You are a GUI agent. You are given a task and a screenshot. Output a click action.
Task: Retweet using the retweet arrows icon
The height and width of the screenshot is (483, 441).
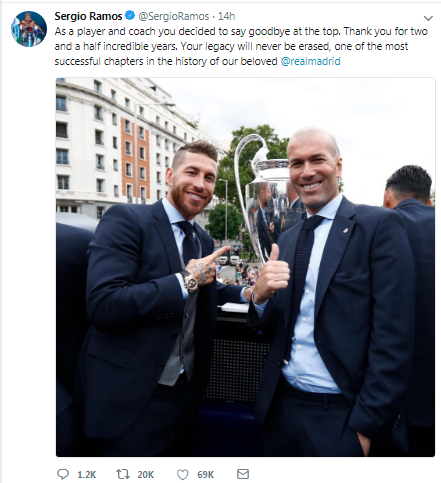(x=123, y=474)
